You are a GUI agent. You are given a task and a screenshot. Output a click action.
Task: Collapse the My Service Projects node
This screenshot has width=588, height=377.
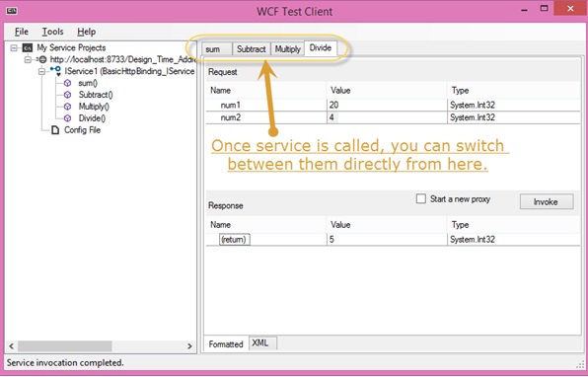[14, 47]
